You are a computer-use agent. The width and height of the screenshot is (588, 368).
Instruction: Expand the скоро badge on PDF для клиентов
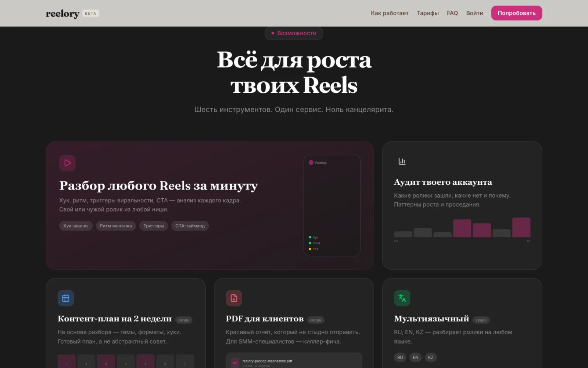[316, 320]
